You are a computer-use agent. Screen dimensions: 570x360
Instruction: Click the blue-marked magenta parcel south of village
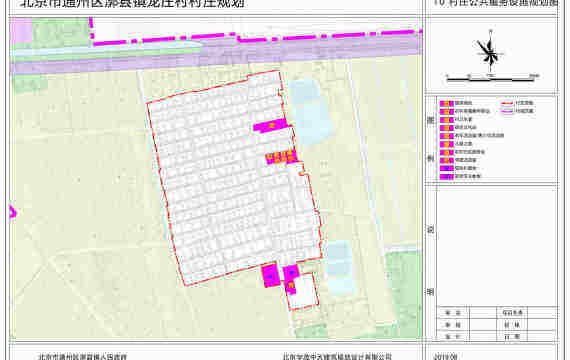point(270,276)
